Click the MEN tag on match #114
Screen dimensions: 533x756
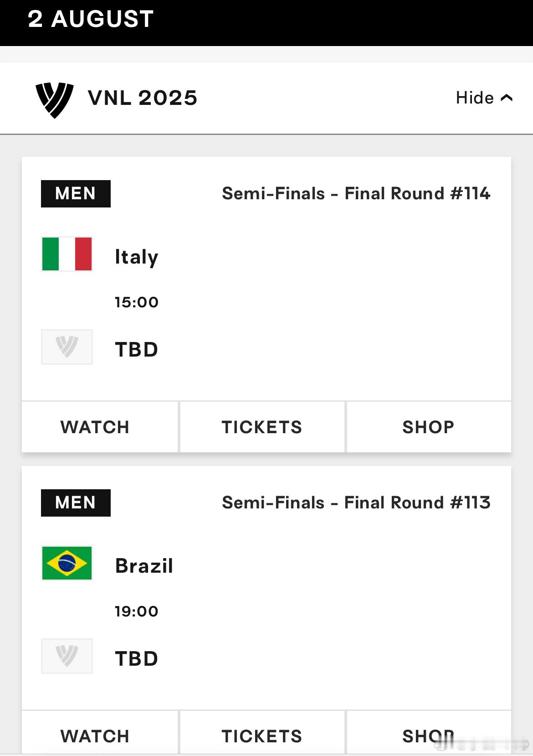tap(76, 194)
